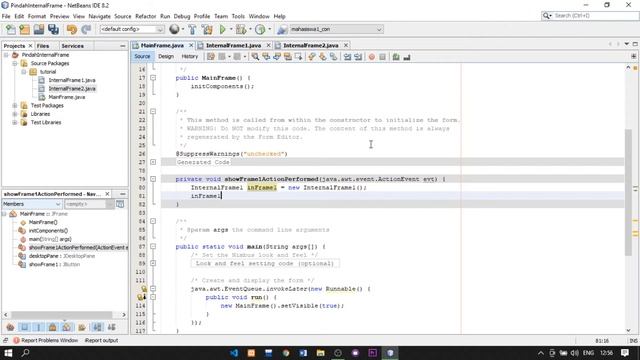Open the mahasiswa1_con connection dropdown

(x=336, y=29)
